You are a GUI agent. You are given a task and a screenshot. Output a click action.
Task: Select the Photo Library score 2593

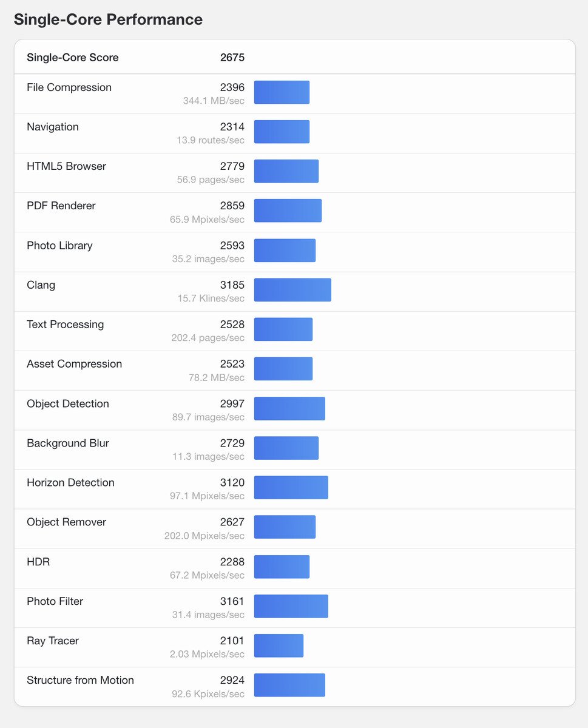[x=232, y=246]
